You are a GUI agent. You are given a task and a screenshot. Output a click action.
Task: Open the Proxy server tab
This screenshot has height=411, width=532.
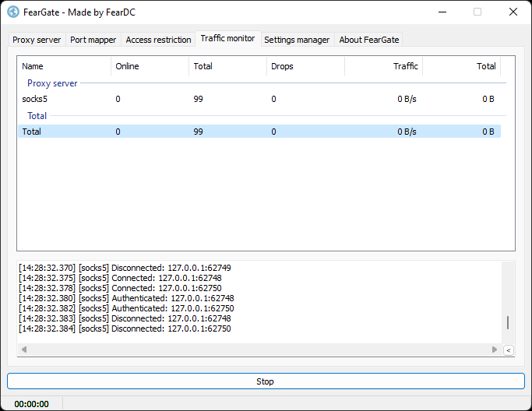click(37, 40)
